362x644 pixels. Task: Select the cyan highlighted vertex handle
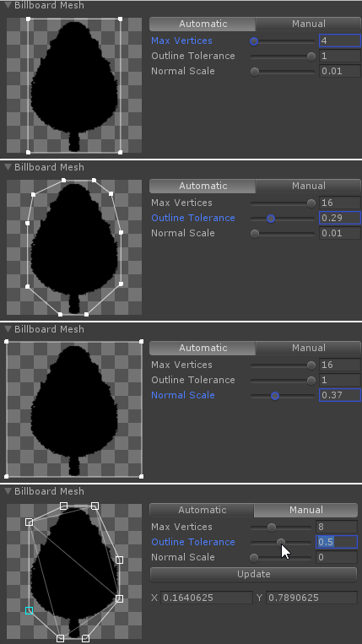(x=29, y=610)
